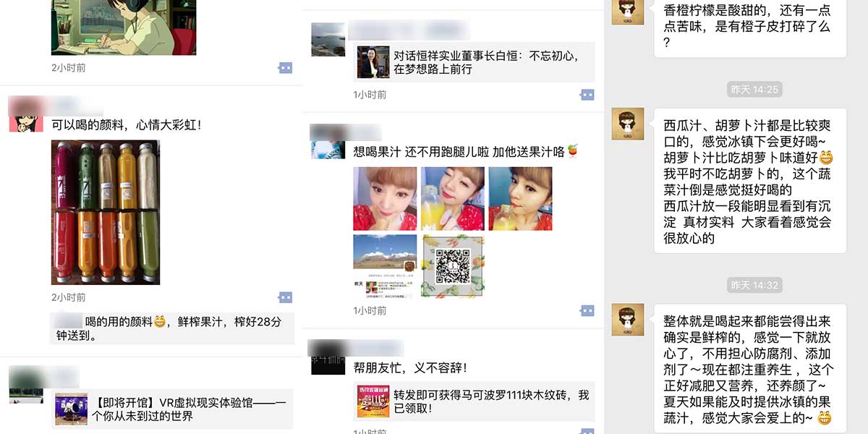Tap comment icon under Hengxiang chairman post
This screenshot has height=434, width=868.
(x=587, y=95)
